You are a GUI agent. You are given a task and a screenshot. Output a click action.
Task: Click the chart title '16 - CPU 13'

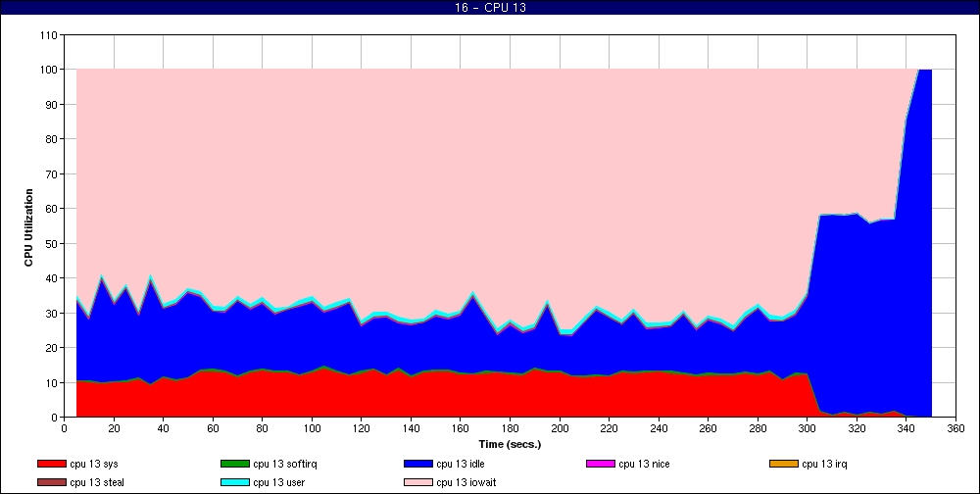coord(490,8)
